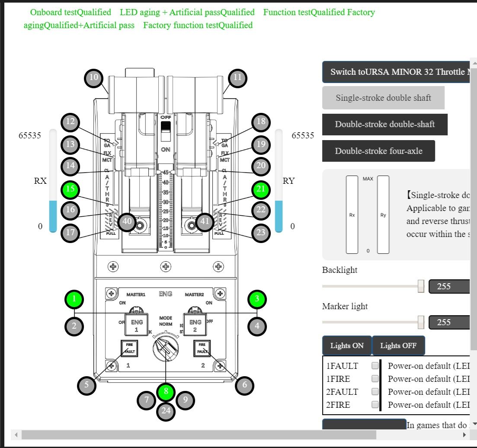
Task: Click green marker 8 below mode selector
Action: pos(166,393)
